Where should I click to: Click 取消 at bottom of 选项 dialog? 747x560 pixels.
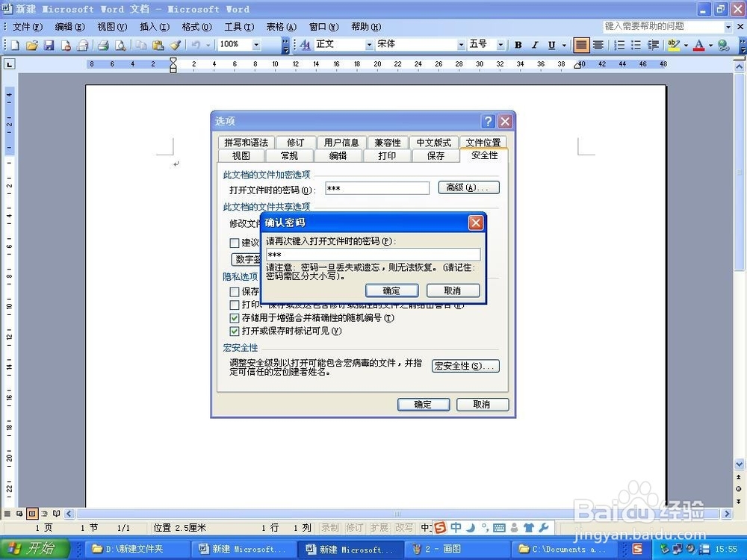(482, 404)
